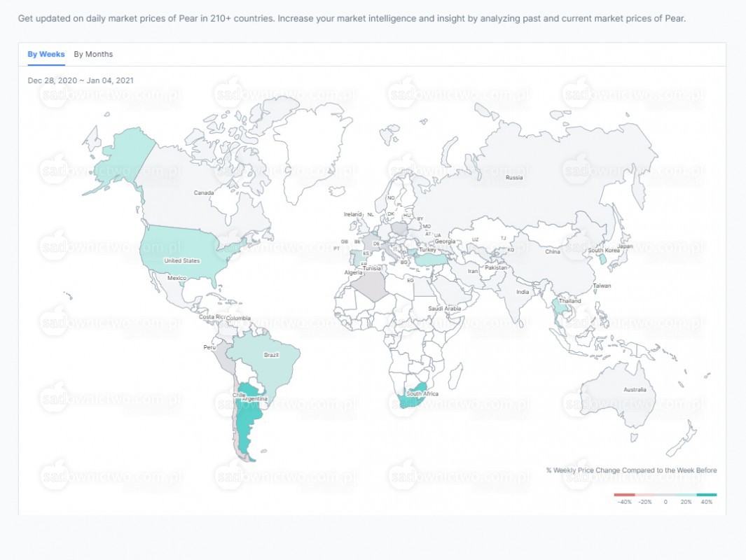Select the By Weeks tab

pos(46,54)
